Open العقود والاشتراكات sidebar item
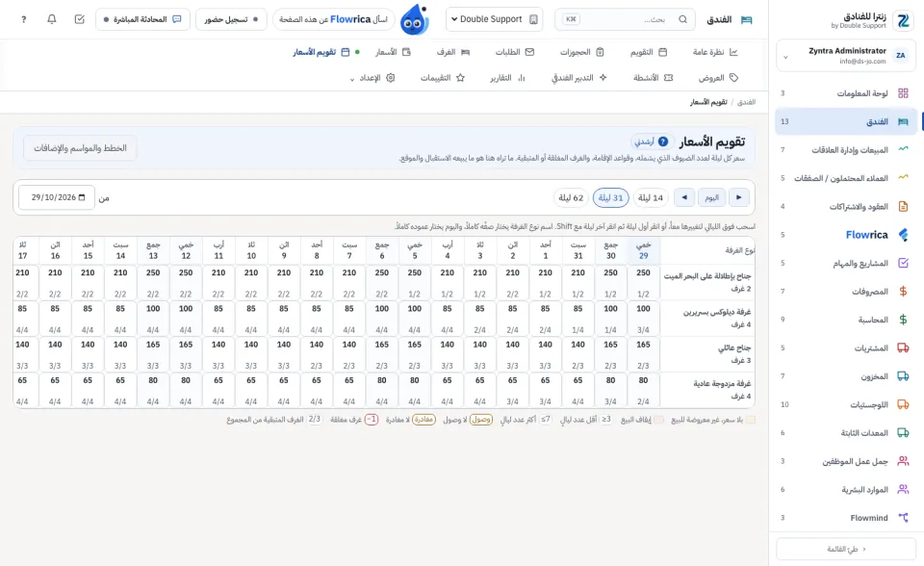The height and width of the screenshot is (566, 924). click(846, 206)
